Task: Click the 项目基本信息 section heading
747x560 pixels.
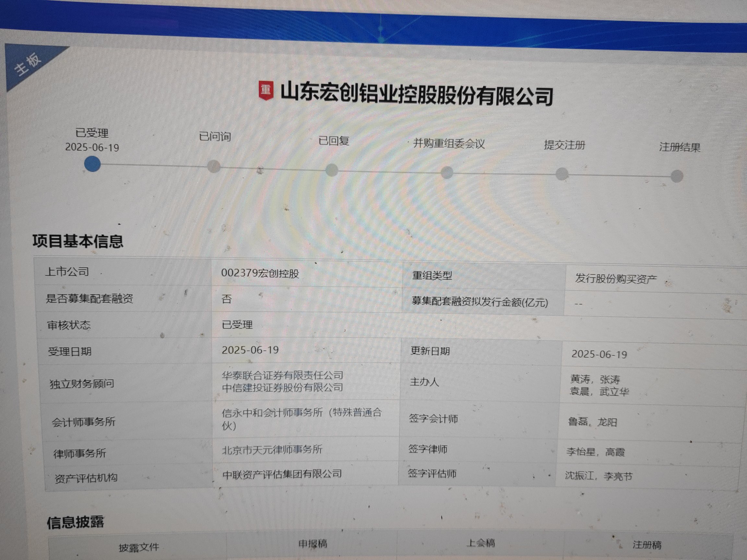Action: 78,241
